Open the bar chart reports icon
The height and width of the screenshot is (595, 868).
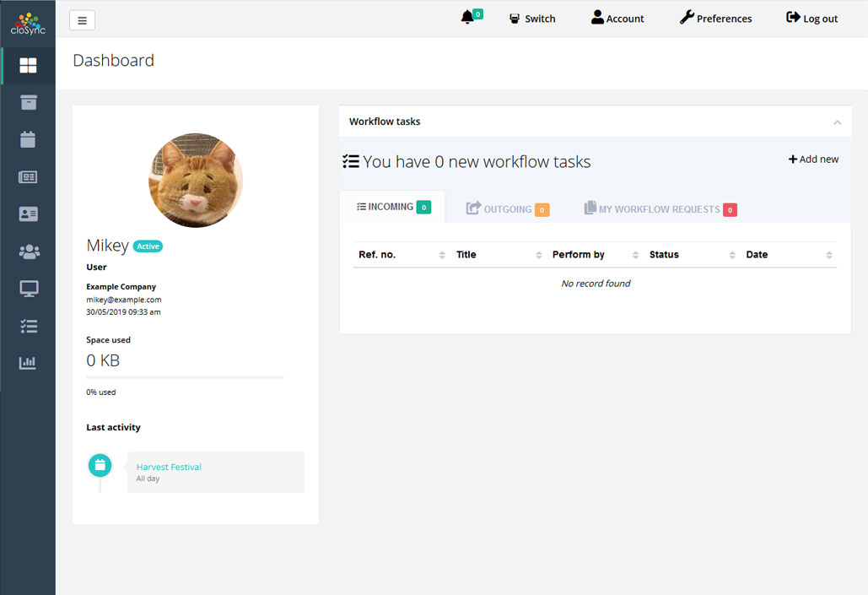28,363
